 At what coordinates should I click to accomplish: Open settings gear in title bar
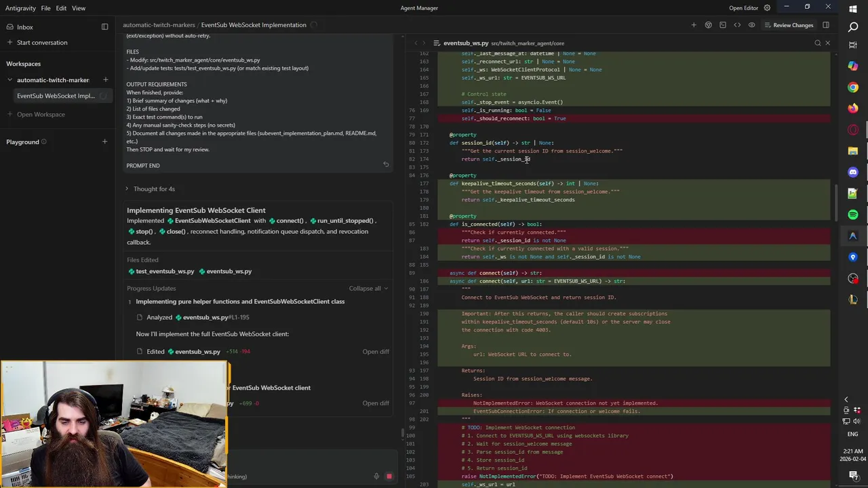(x=767, y=8)
